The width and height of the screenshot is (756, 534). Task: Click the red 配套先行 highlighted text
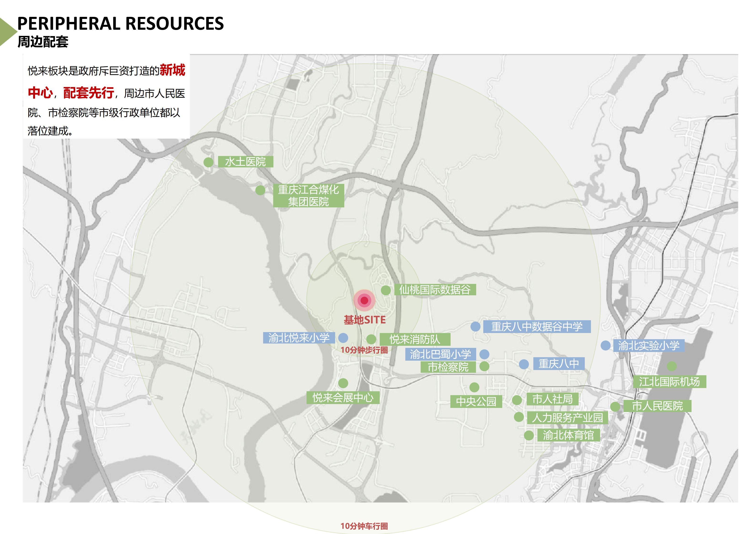(88, 93)
